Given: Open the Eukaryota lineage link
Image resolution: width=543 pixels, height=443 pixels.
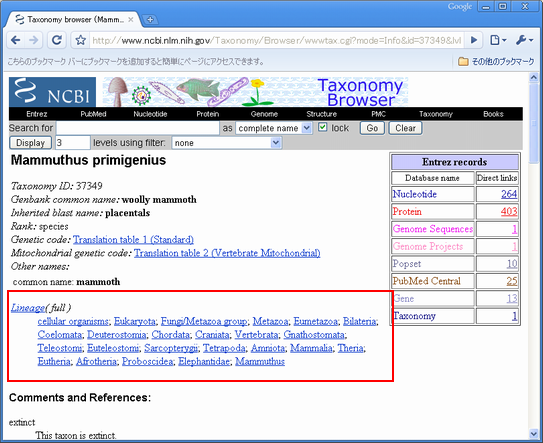Looking at the screenshot, I should 135,321.
